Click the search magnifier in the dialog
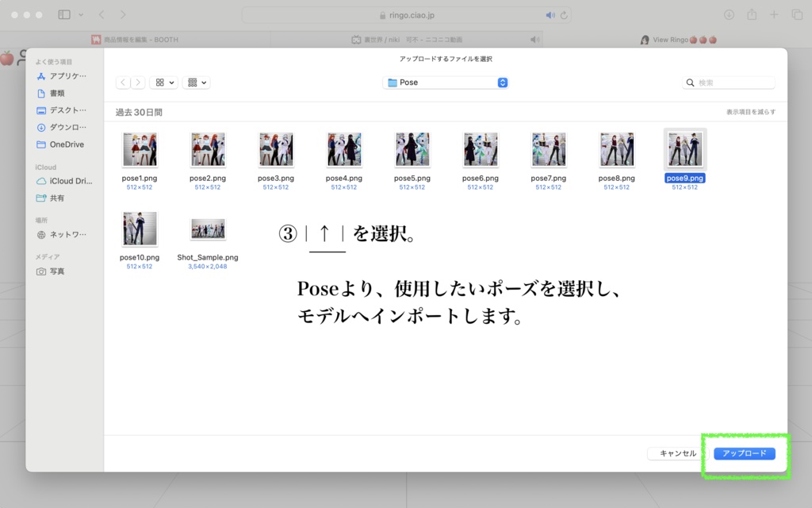This screenshot has width=812, height=508. (x=690, y=82)
